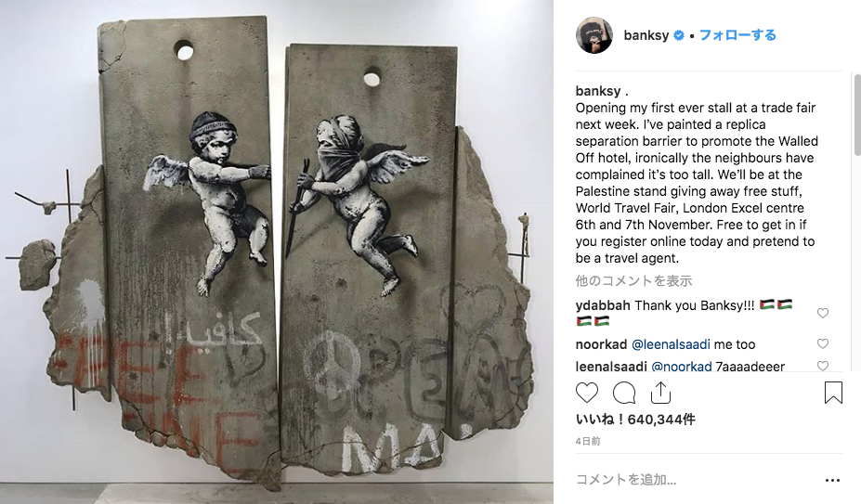Open banksy's profile avatar picture
Image resolution: width=861 pixels, height=504 pixels.
coord(594,35)
